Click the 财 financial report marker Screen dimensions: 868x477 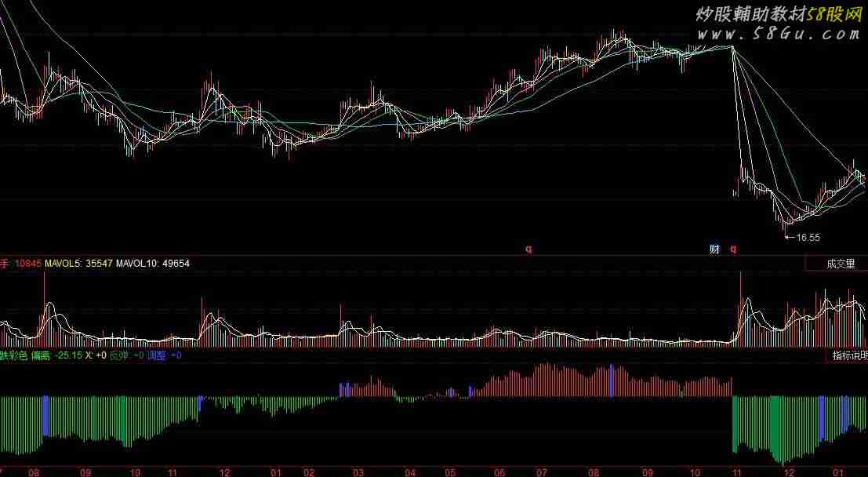coord(714,249)
